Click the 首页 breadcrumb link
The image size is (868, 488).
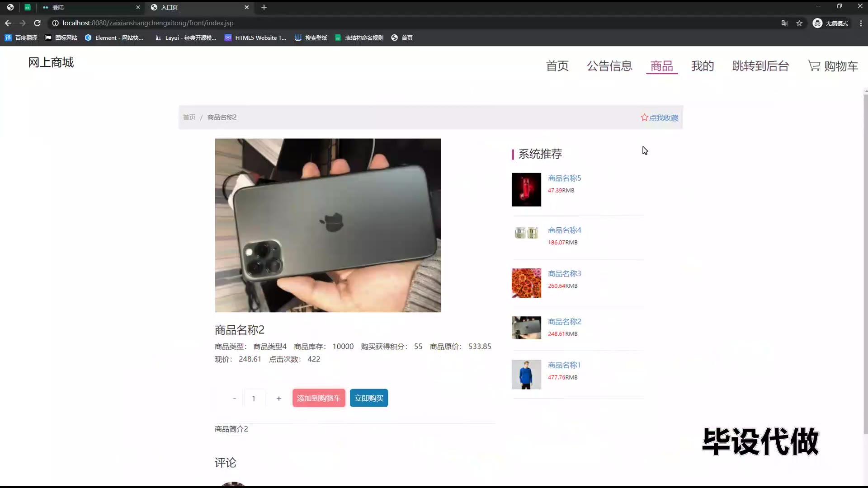pos(189,117)
